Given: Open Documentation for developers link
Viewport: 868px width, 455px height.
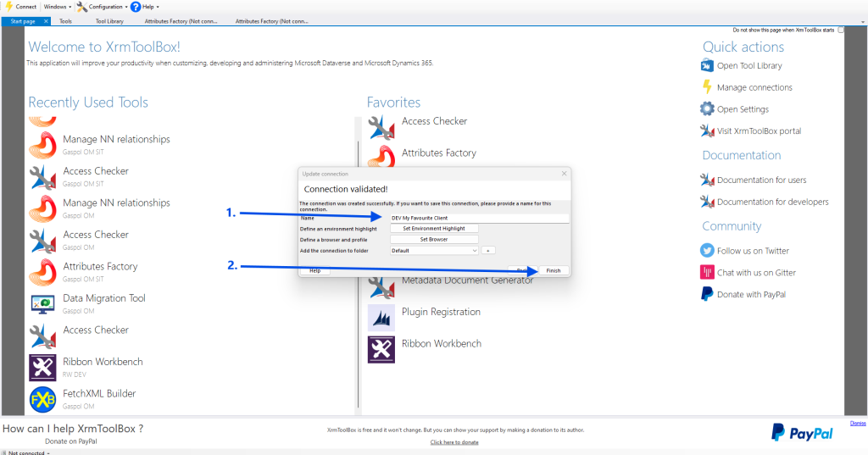Looking at the screenshot, I should pyautogui.click(x=773, y=202).
